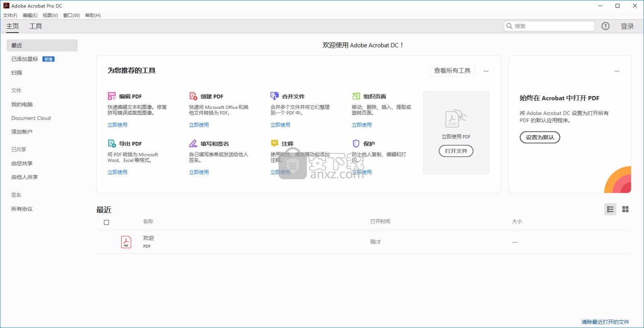Click the 注释 comment bubble icon
Screen dimensions: 644x328
click(x=275, y=143)
